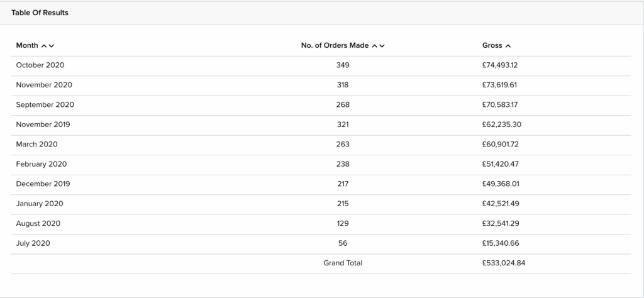
Task: Click the September 2020 row
Action: pyautogui.click(x=321, y=104)
